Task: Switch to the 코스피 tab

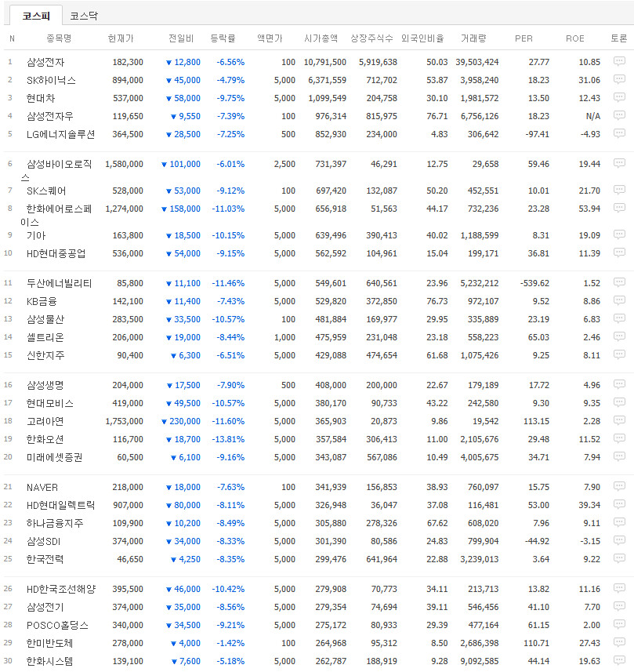Action: tap(36, 16)
